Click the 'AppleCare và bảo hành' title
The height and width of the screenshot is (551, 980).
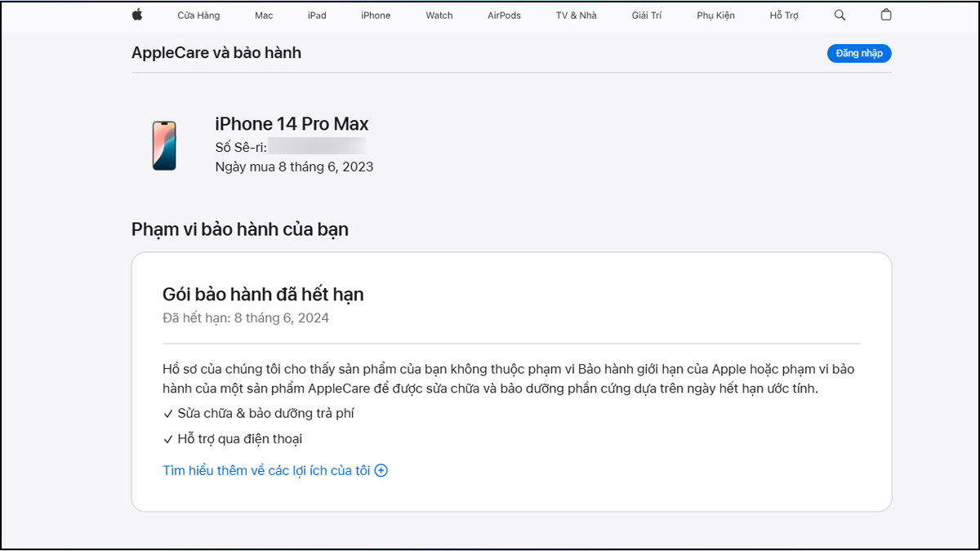point(216,53)
